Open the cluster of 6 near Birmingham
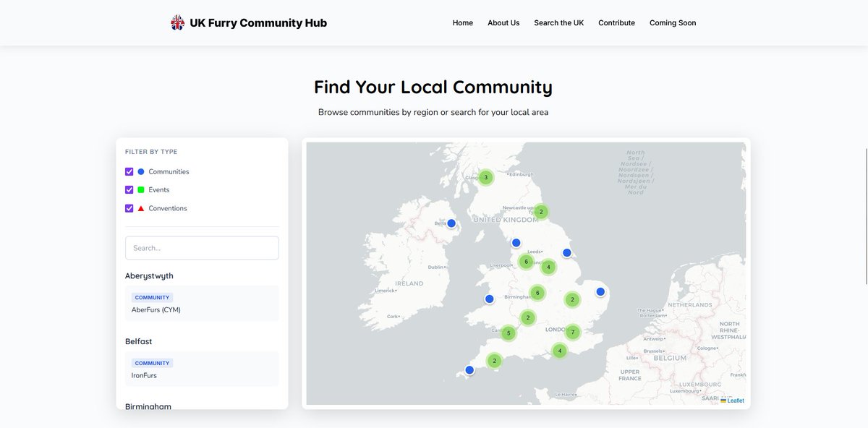The image size is (868, 428). click(x=537, y=293)
